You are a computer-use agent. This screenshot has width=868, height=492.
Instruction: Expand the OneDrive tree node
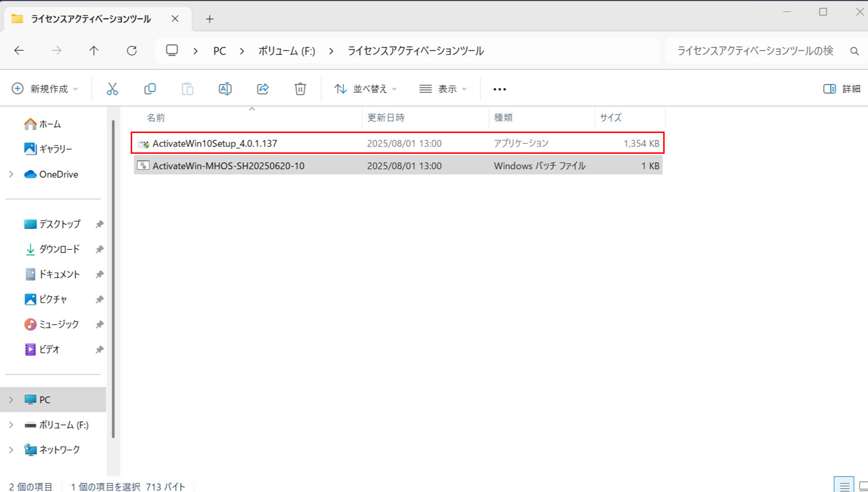(x=11, y=174)
